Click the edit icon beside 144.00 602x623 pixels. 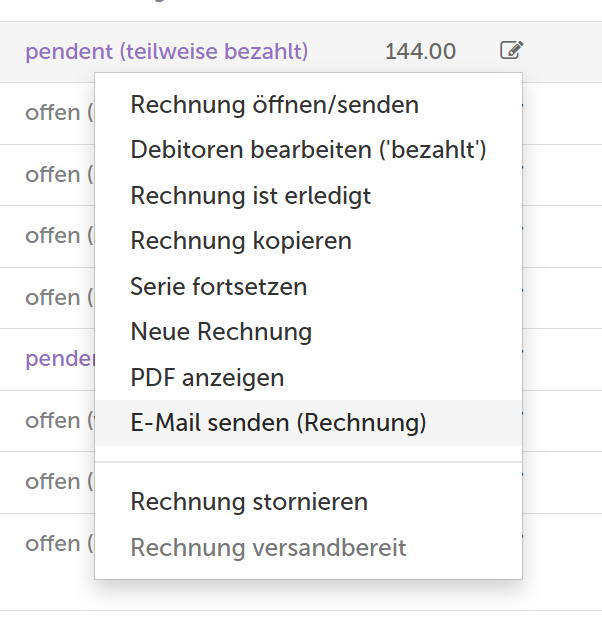point(511,50)
